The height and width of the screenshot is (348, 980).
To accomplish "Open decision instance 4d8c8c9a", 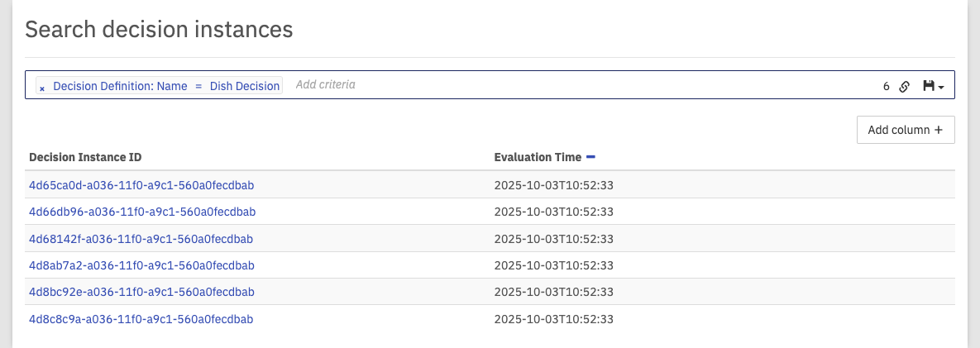I will tap(141, 318).
